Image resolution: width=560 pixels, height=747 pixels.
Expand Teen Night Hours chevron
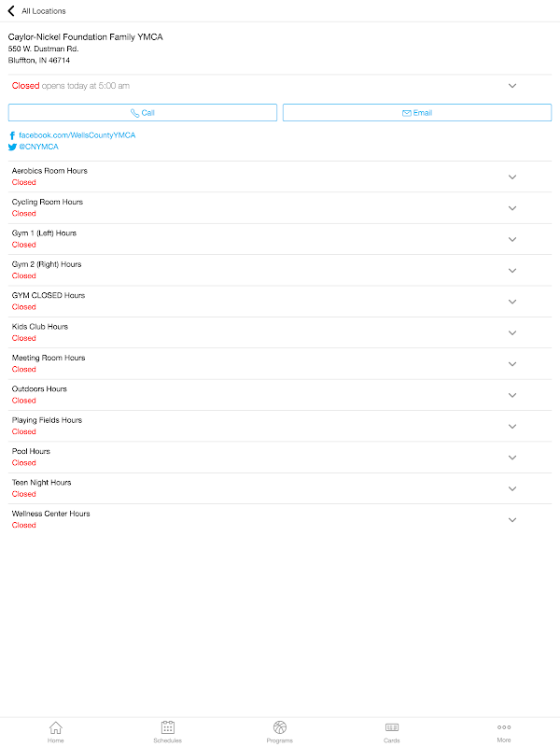tap(512, 488)
